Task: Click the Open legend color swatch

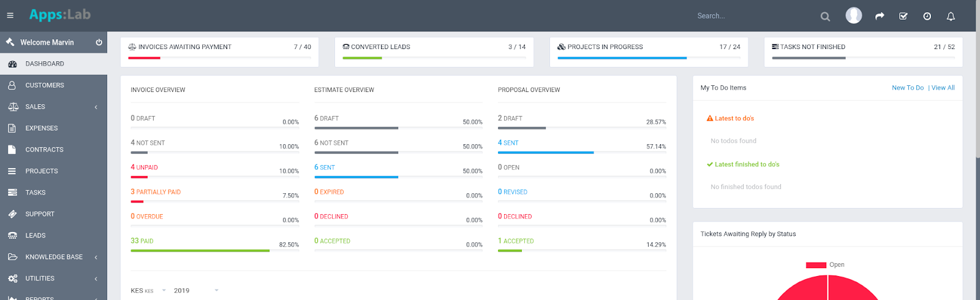Action: tap(816, 265)
